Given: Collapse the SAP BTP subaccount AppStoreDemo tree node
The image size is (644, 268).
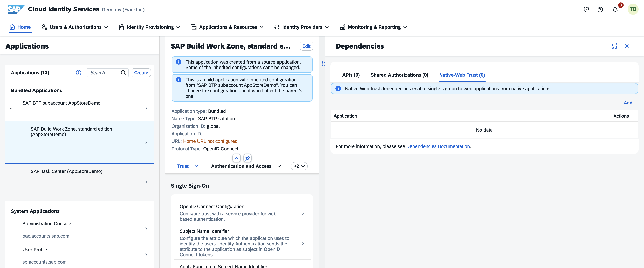Looking at the screenshot, I should [11, 108].
